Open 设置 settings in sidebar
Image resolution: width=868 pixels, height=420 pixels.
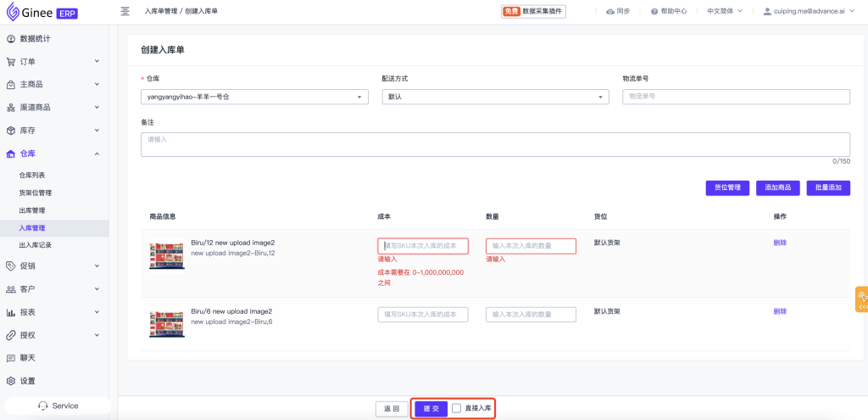pos(27,381)
